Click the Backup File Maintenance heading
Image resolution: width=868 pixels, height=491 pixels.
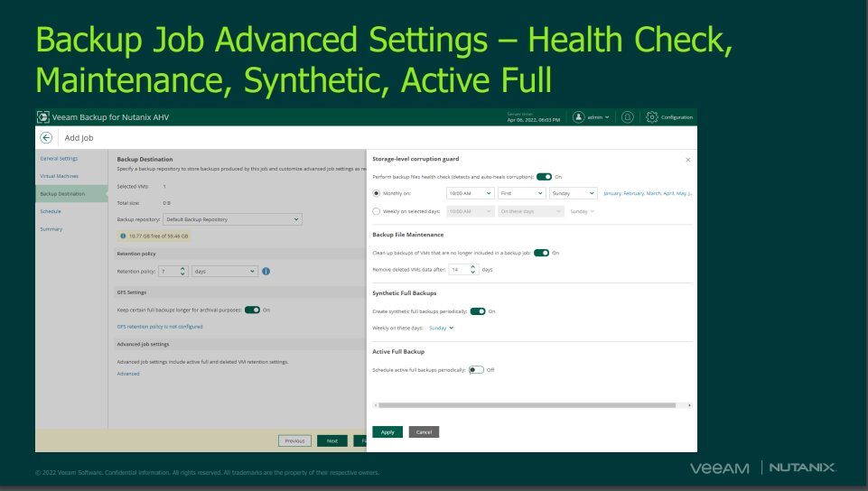(408, 235)
